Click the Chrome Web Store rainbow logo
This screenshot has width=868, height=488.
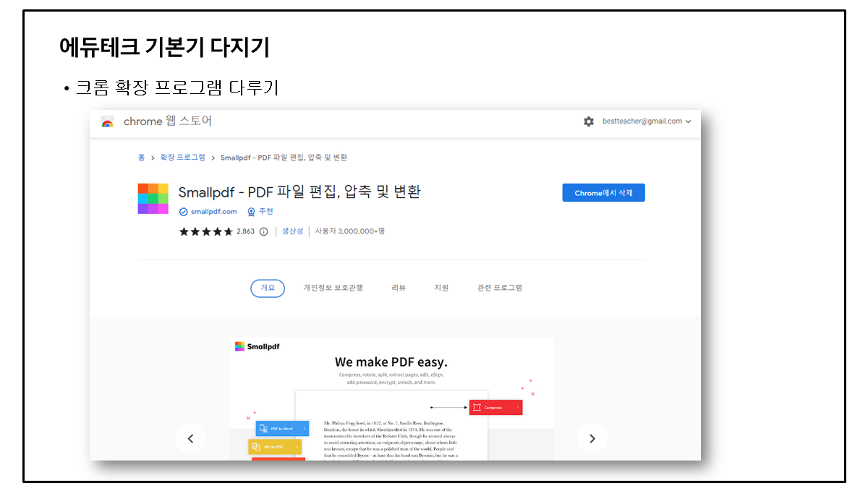107,121
